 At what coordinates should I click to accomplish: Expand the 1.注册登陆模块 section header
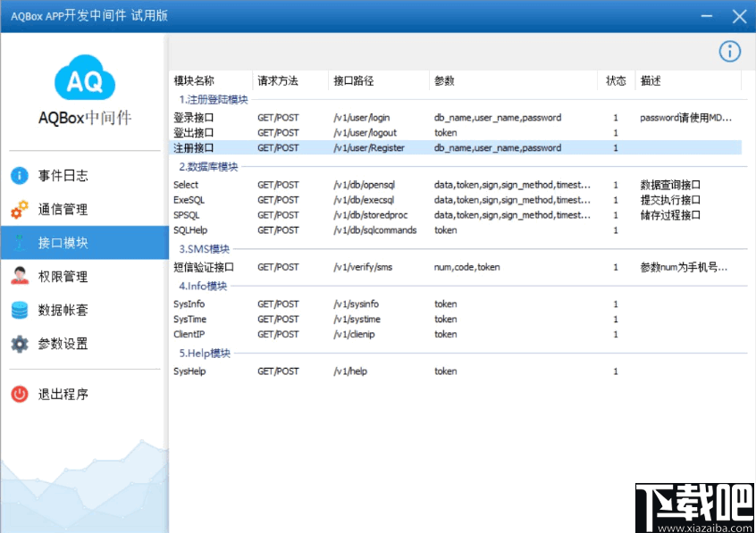[x=212, y=100]
